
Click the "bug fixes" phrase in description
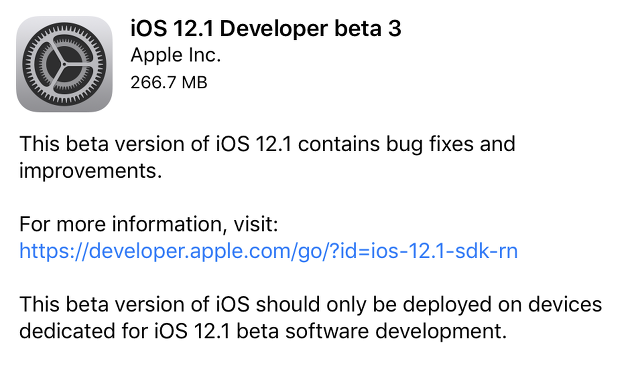click(x=430, y=145)
